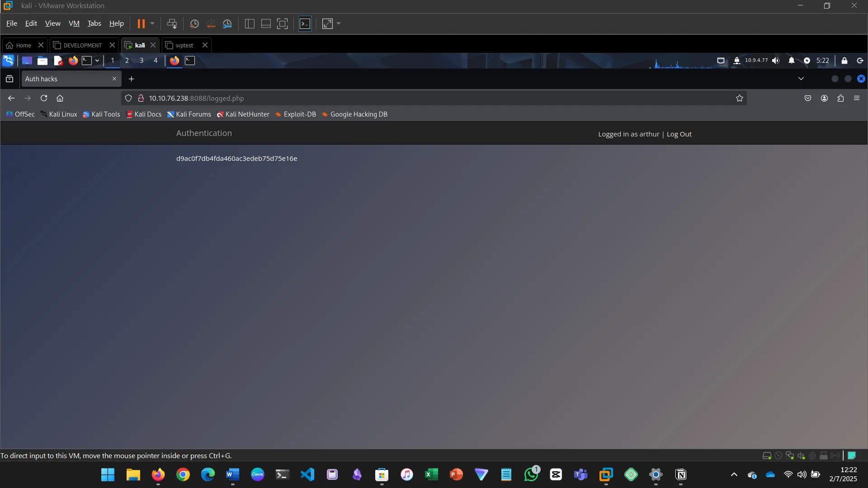Screen dimensions: 868x488
Task: Click the VMware take snapshot icon
Action: click(x=194, y=24)
